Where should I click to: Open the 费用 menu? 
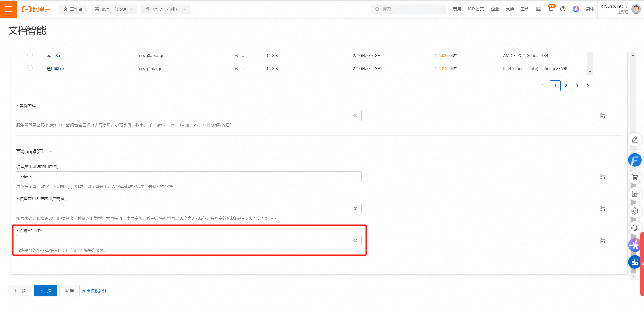tap(457, 9)
